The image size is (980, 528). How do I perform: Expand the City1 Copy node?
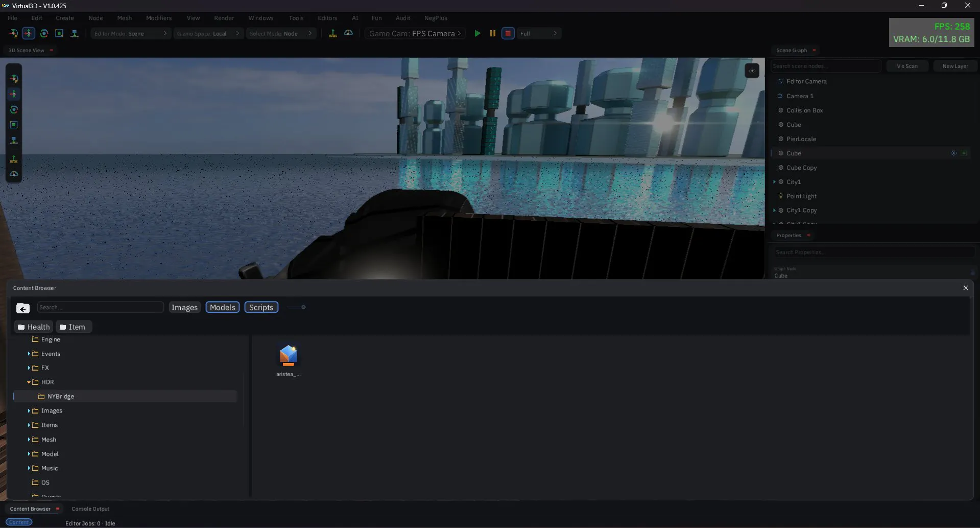coord(774,210)
